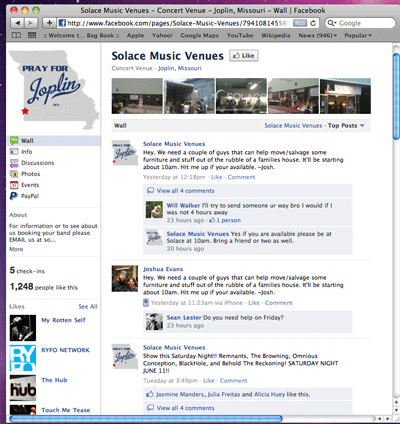The image size is (400, 424).
Task: Open the bookmarks book icon
Action: click(16, 35)
